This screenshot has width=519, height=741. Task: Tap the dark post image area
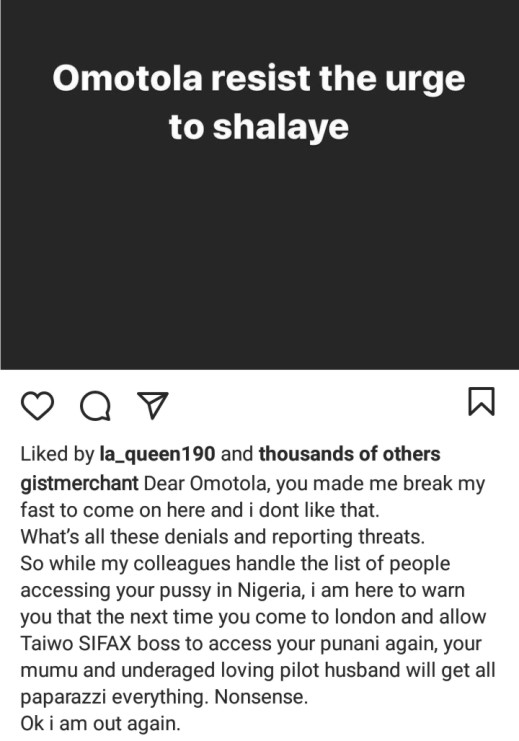pos(260,185)
